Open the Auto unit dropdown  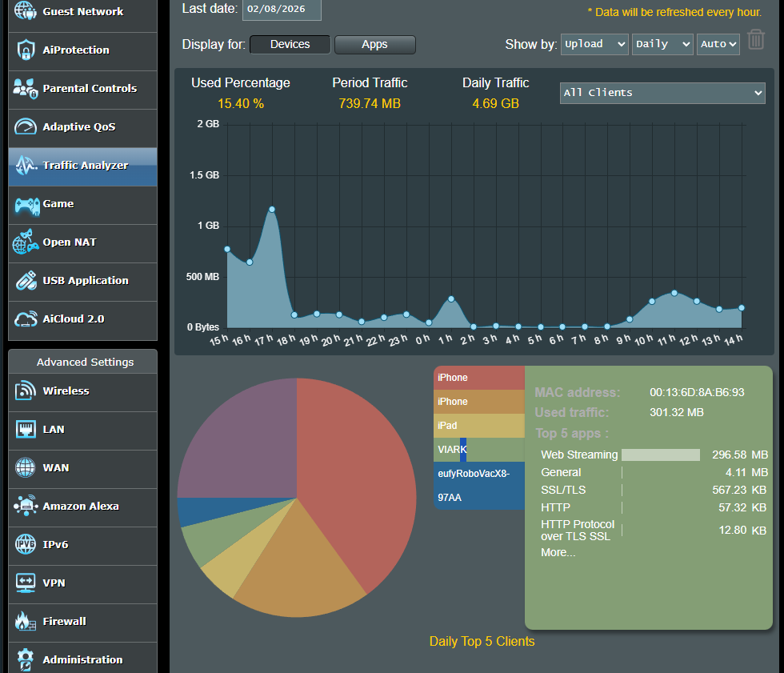coord(718,44)
